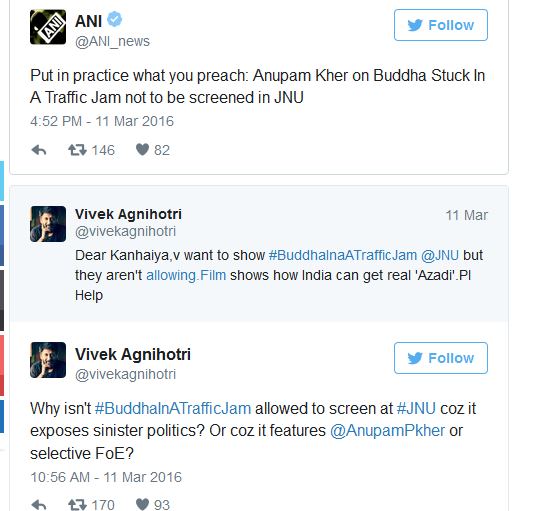
Task: Follow the ANI account
Action: 441,25
